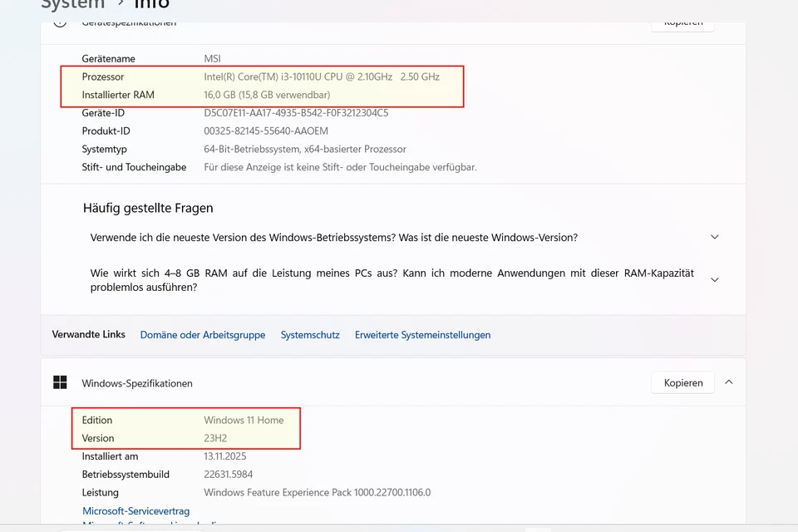Go back to System in the breadcrumb
Screen dimensions: 798x532
73,5
